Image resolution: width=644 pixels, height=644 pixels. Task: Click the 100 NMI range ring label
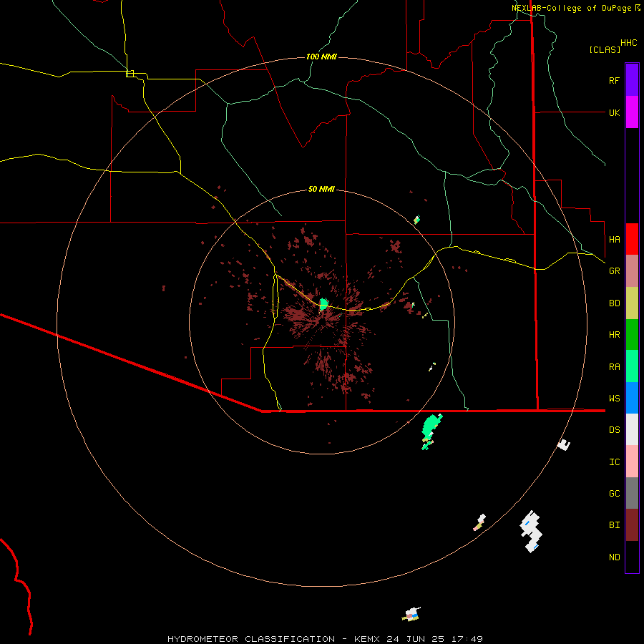point(321,57)
